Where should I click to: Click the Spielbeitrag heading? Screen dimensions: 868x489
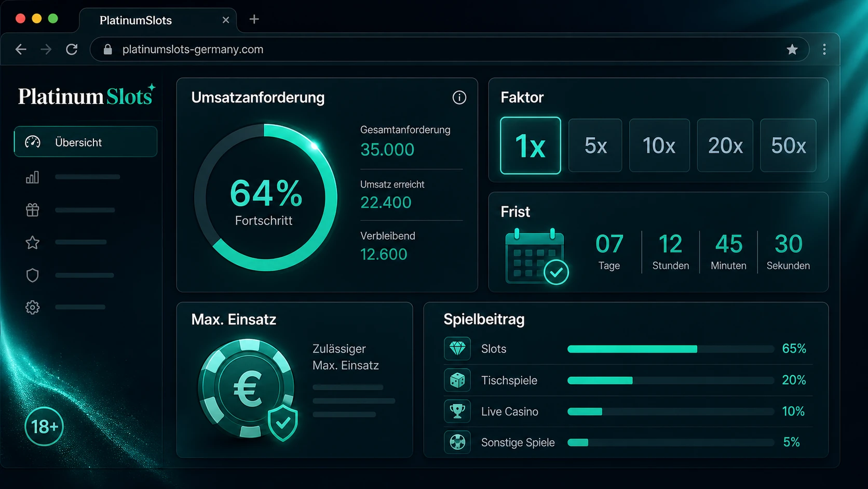point(484,319)
